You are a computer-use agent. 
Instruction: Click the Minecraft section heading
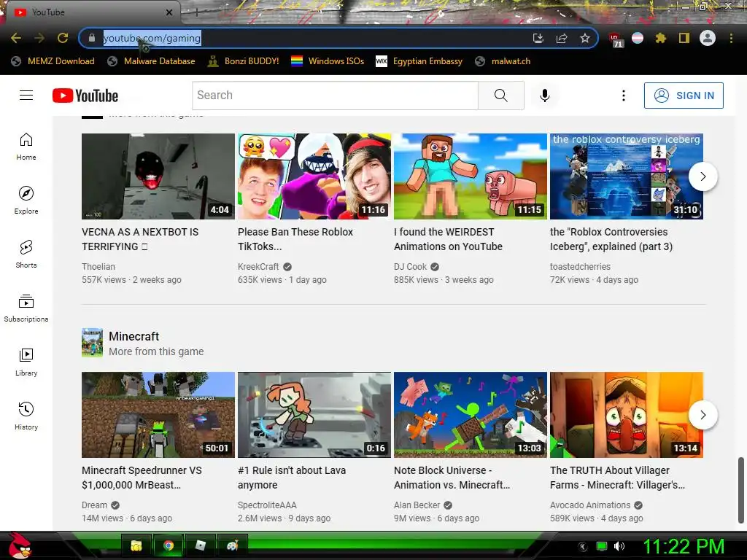pyautogui.click(x=134, y=336)
